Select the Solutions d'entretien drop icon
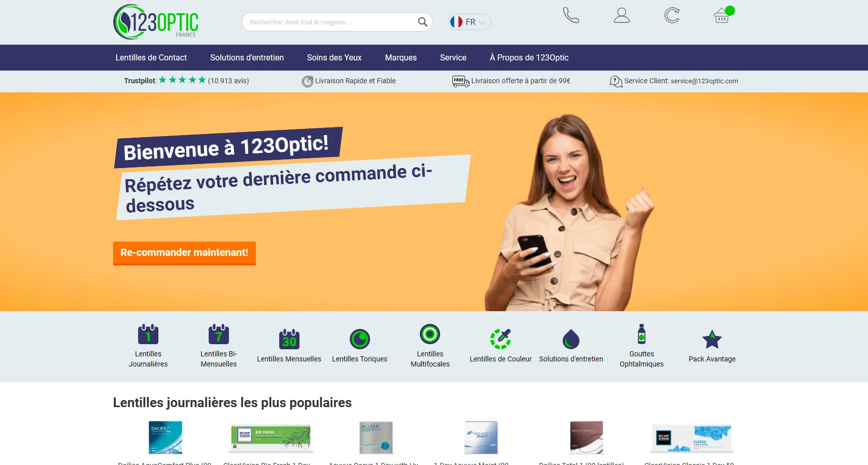The height and width of the screenshot is (465, 868). (571, 339)
